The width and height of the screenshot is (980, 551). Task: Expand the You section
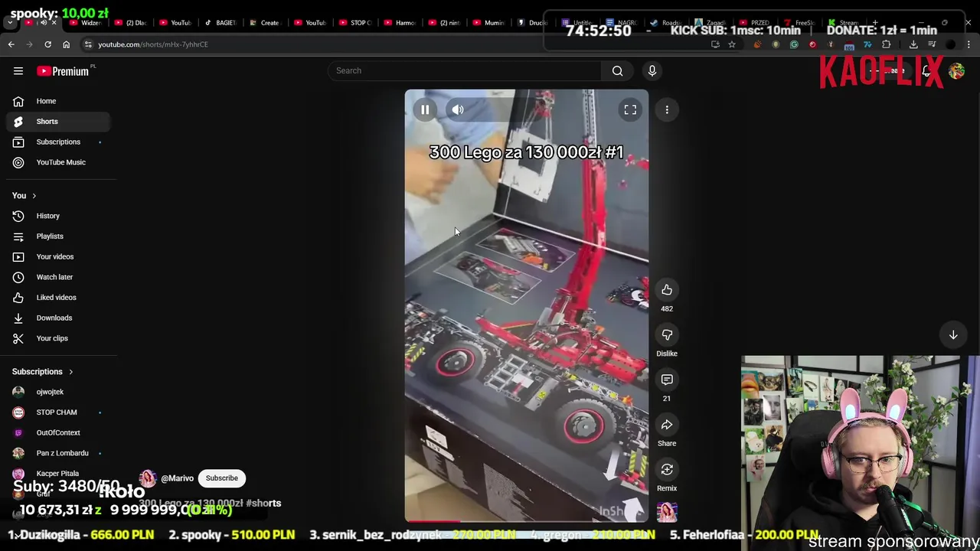(24, 196)
